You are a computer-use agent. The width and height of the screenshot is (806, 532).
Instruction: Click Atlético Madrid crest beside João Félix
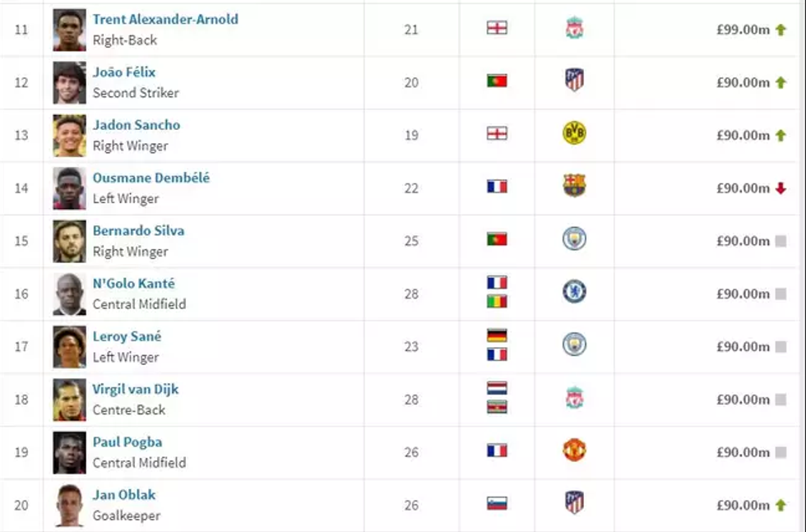[x=574, y=81]
